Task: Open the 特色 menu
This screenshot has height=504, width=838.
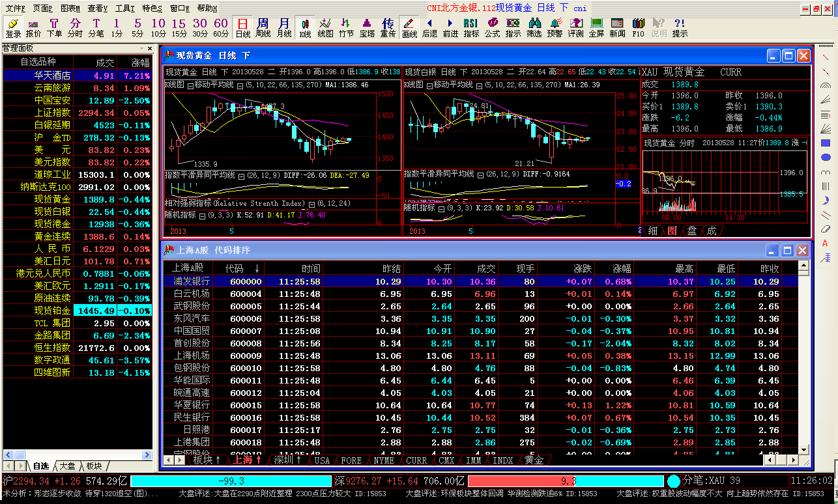Action: click(x=152, y=8)
